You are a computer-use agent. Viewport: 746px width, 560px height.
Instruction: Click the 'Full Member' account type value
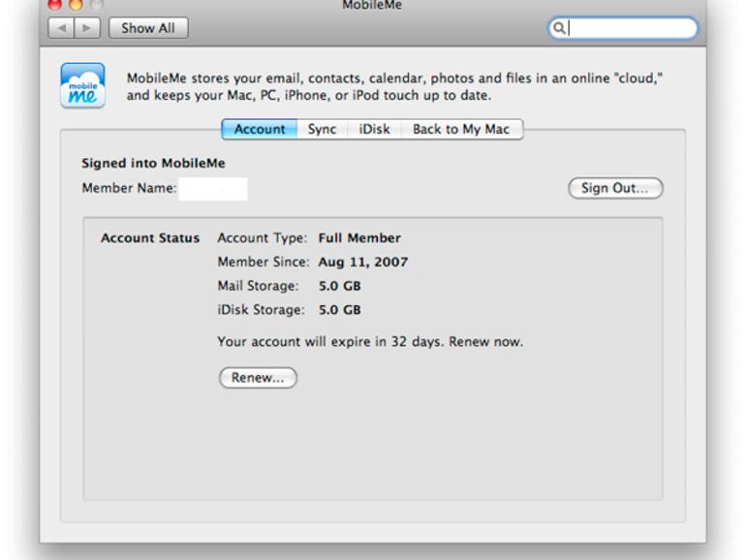click(359, 238)
